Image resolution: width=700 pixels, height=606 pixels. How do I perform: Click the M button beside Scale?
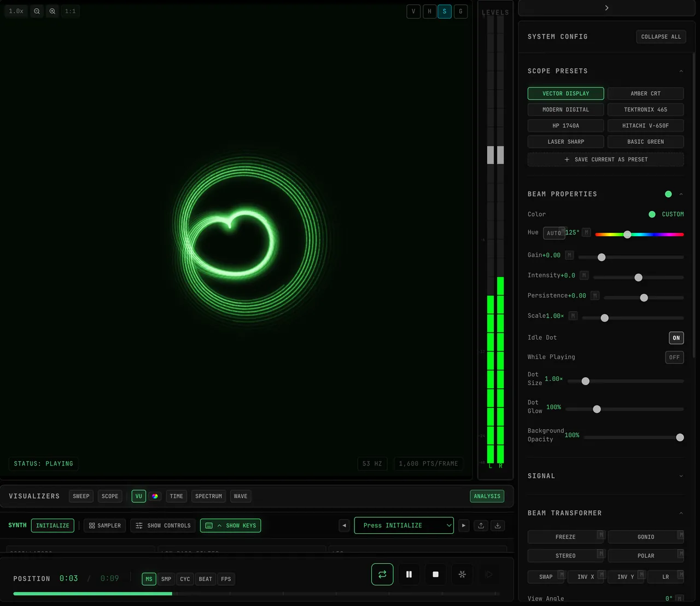click(573, 316)
